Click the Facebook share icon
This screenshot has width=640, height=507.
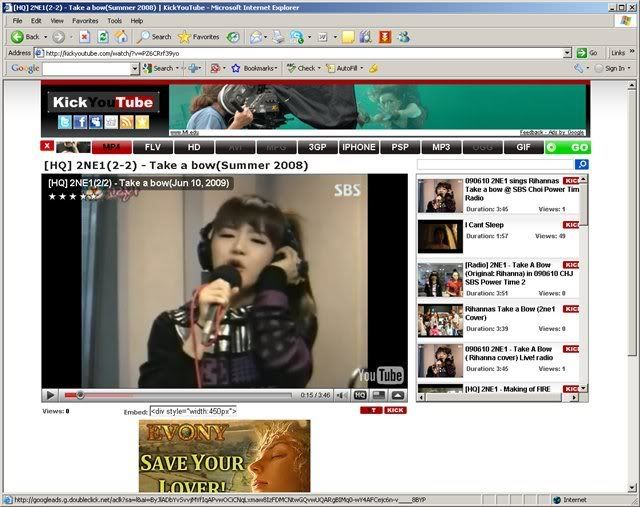80,122
